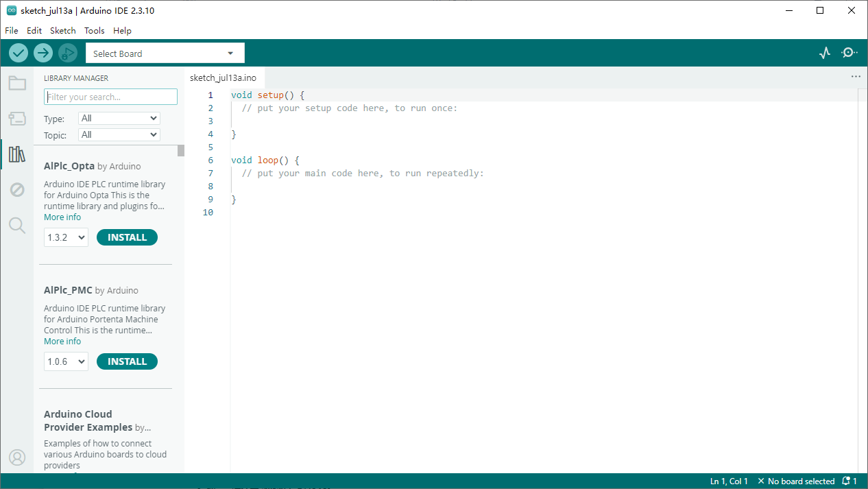Open AlPlc_Opta version 1.3.2 dropdown
Viewport: 868px width, 489px height.
click(x=67, y=237)
